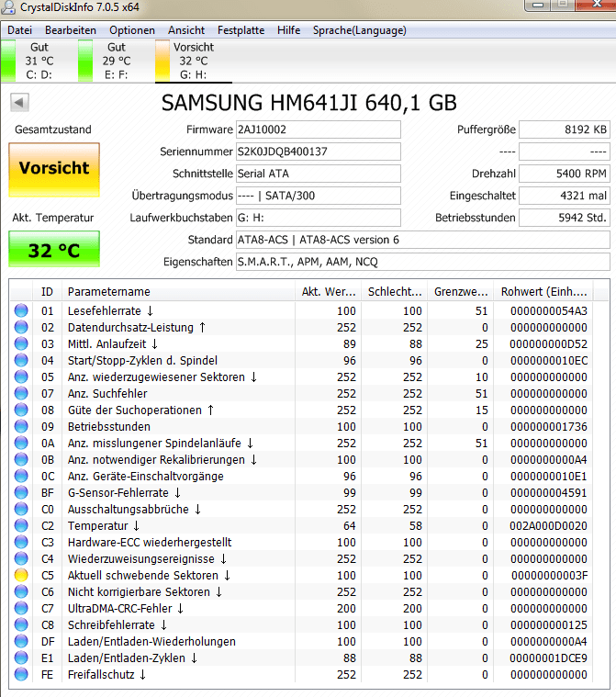Click status icon of G-Sensor-Fehlerrate row

pos(21,492)
